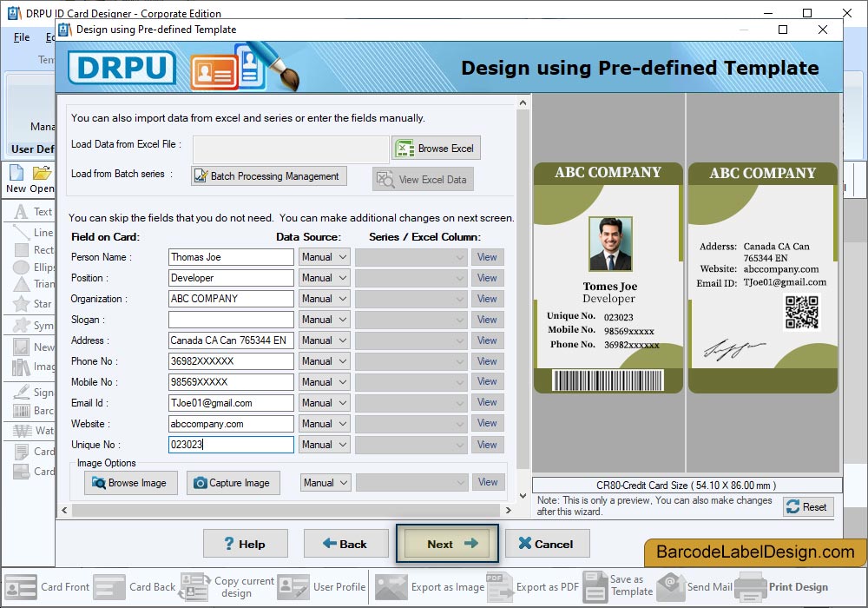Select the Text tool in sidebar
Image resolution: width=868 pixels, height=608 pixels.
tap(33, 212)
